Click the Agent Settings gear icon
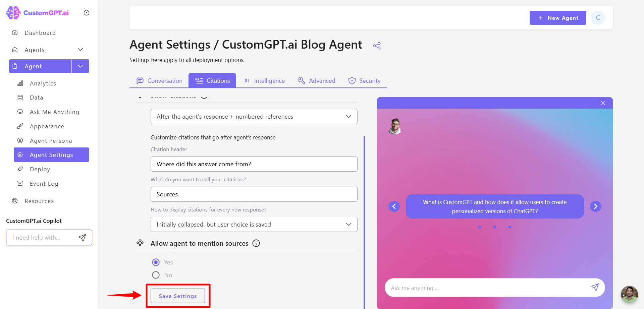644x309 pixels. point(20,155)
